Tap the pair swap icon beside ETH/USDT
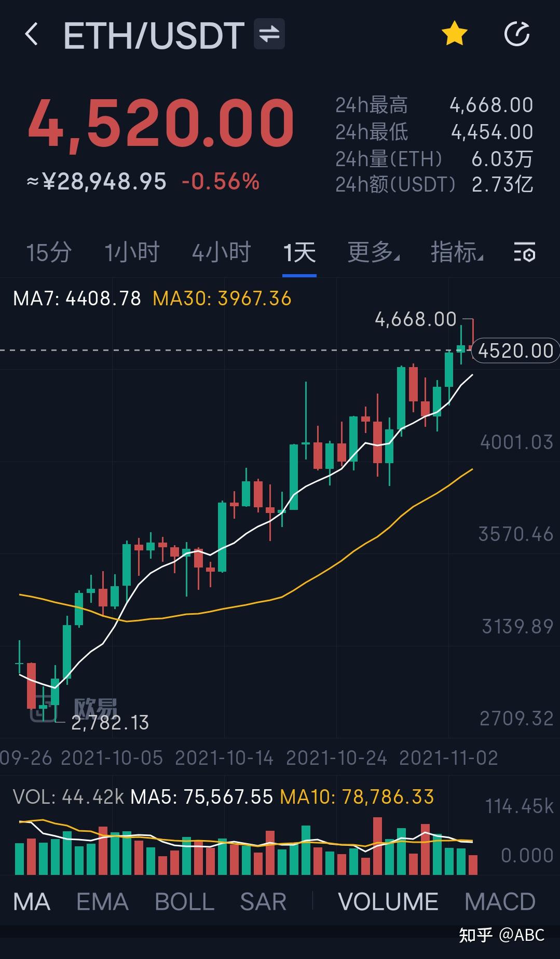The height and width of the screenshot is (959, 560). point(269,34)
